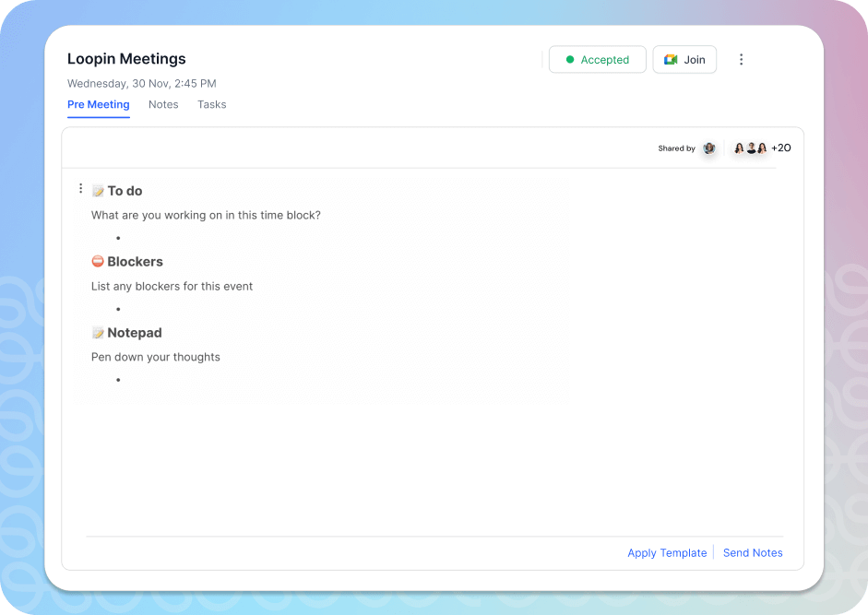This screenshot has width=868, height=615.
Task: Click the date 'Wednesday, 30 Nov, 2:45 PM'
Action: [x=142, y=84]
